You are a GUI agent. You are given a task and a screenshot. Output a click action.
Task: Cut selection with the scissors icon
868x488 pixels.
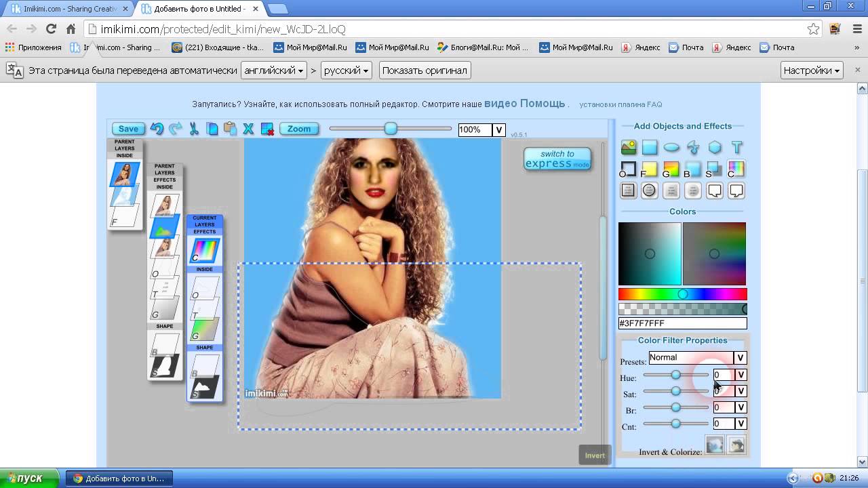coord(194,129)
